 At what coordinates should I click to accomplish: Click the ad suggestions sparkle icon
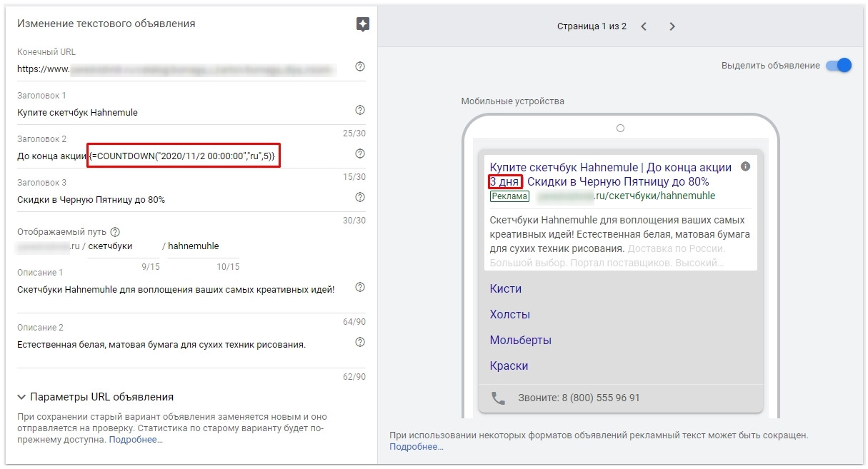[x=363, y=24]
